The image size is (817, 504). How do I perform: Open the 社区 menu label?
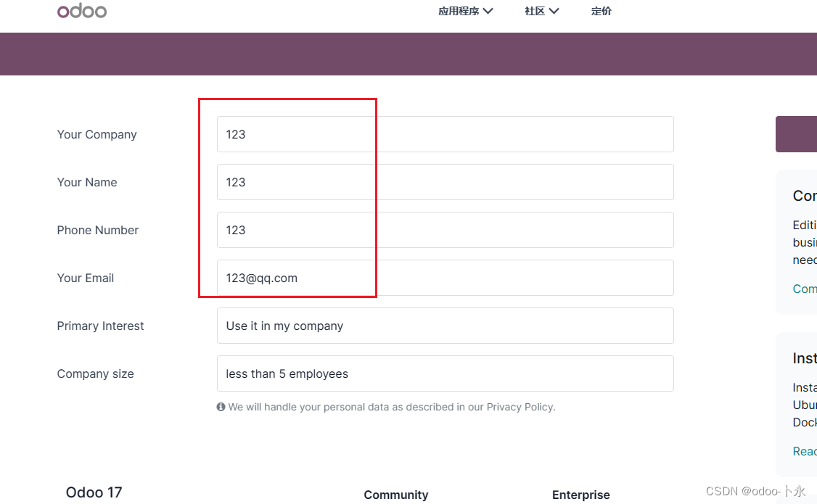(x=535, y=11)
